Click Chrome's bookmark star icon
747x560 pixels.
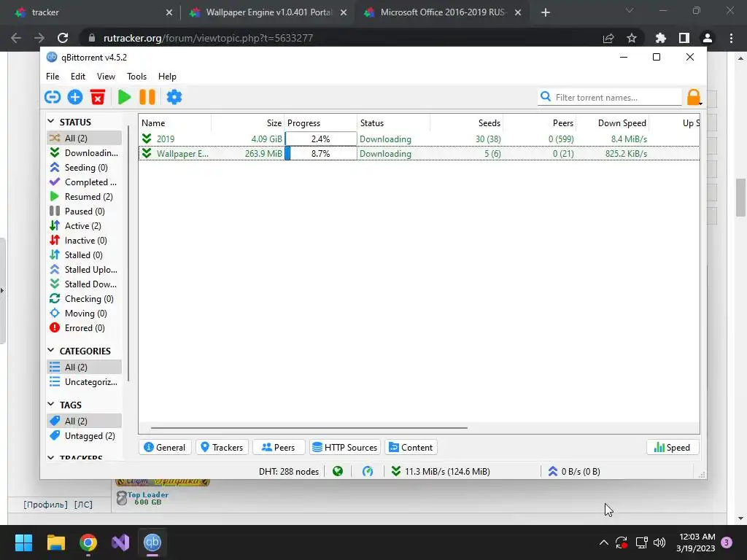click(632, 38)
